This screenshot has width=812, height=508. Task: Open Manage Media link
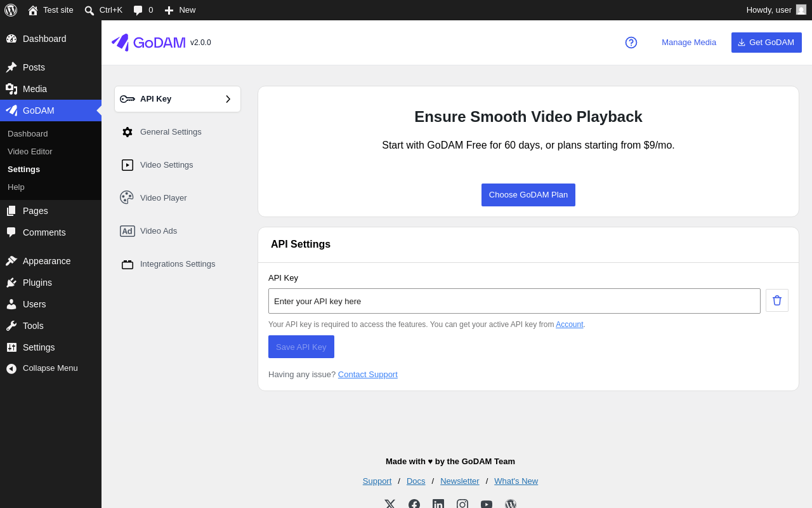(689, 43)
